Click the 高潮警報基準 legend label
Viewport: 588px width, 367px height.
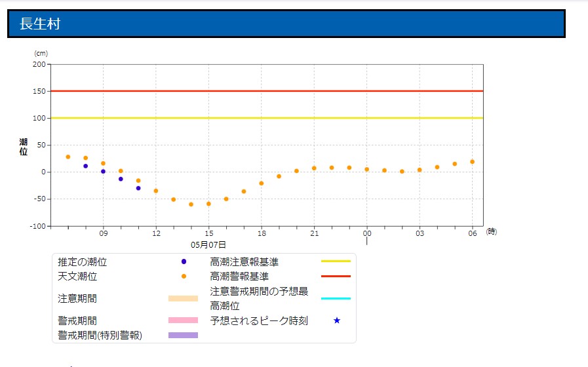pos(239,277)
